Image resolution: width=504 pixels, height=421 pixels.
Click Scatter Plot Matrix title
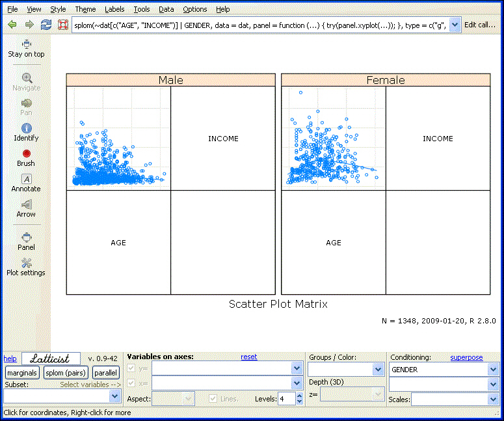pos(278,304)
